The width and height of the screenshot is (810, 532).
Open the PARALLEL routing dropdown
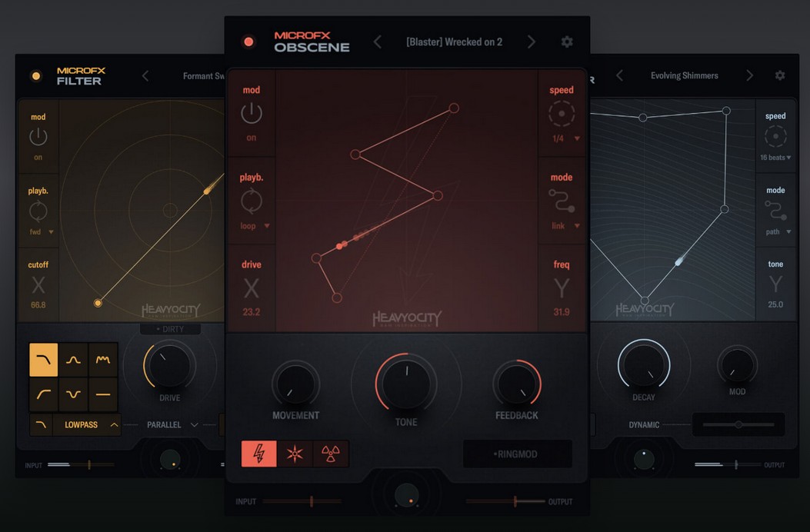(x=172, y=424)
